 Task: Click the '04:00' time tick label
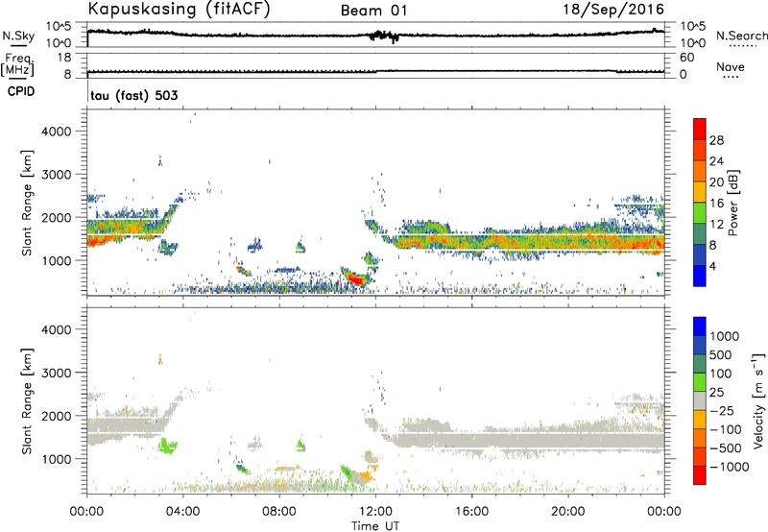click(183, 512)
